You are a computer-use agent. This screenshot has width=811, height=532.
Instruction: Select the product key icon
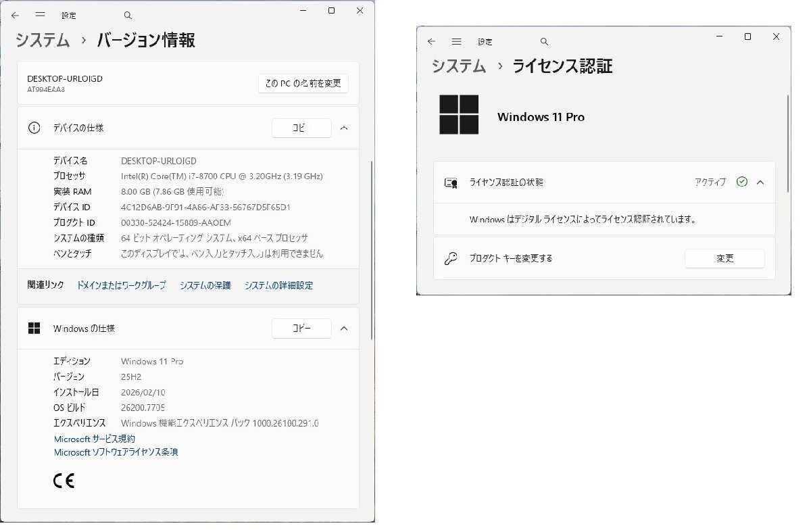451,258
